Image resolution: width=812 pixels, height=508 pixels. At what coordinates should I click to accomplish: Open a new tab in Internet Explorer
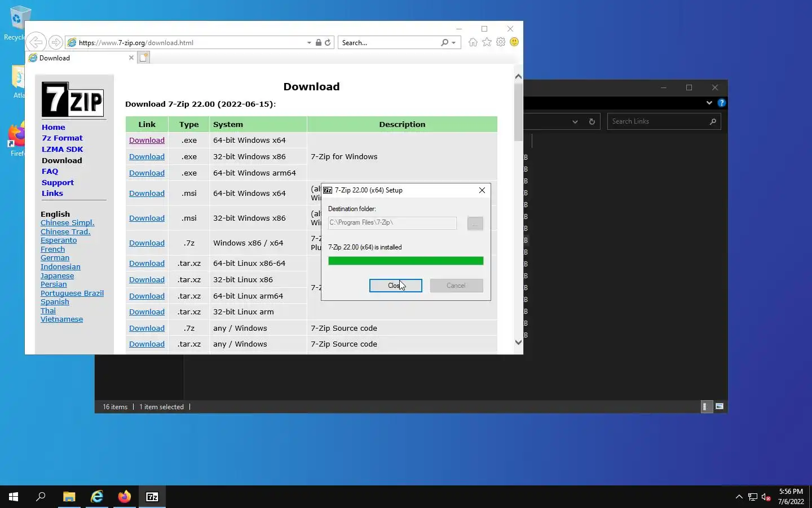point(144,58)
